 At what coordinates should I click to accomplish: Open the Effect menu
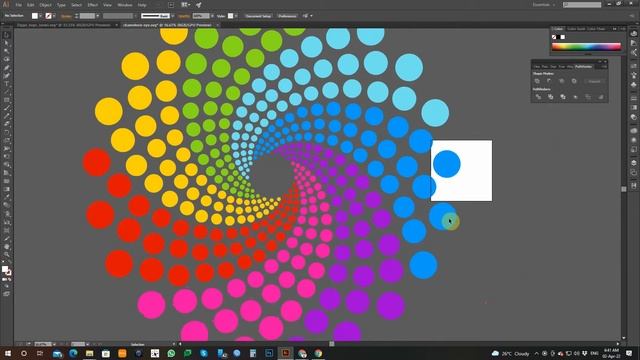point(93,5)
